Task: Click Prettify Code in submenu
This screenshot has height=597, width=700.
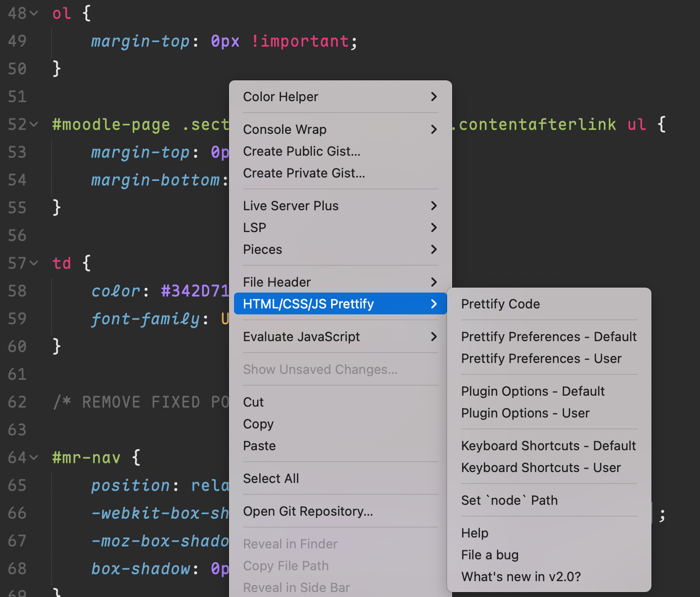Action: click(500, 304)
